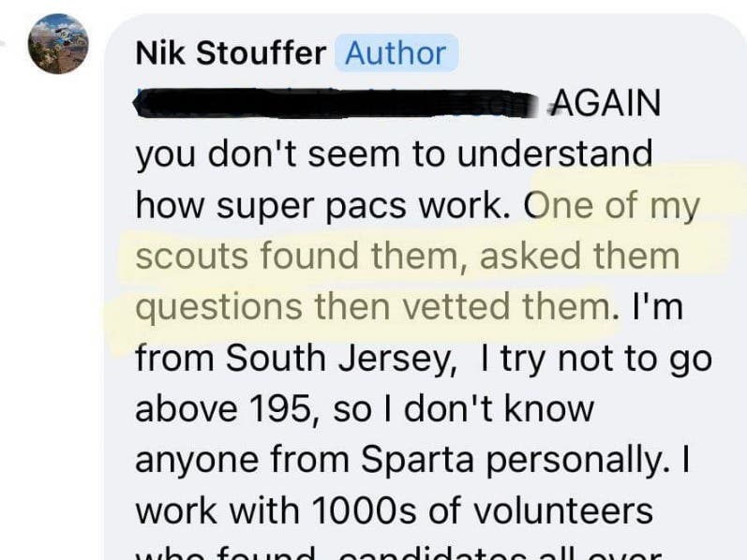Select the blue Author badge
The width and height of the screenshot is (747, 560).
click(x=396, y=52)
